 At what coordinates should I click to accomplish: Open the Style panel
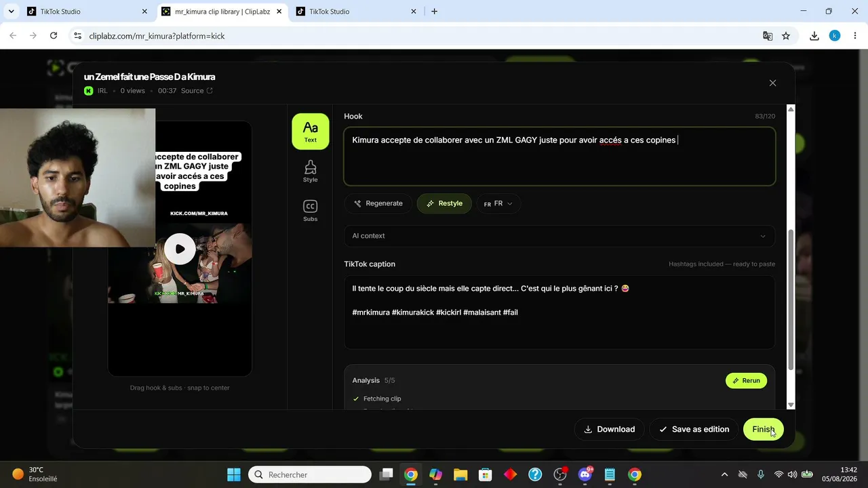click(311, 171)
